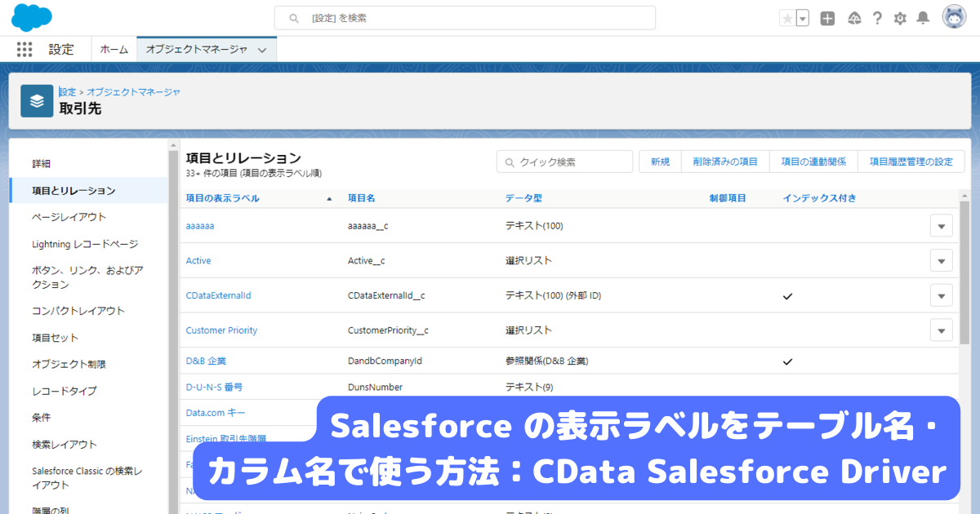
Task: Open the Customer Priority row action dropdown
Action: pyautogui.click(x=942, y=330)
